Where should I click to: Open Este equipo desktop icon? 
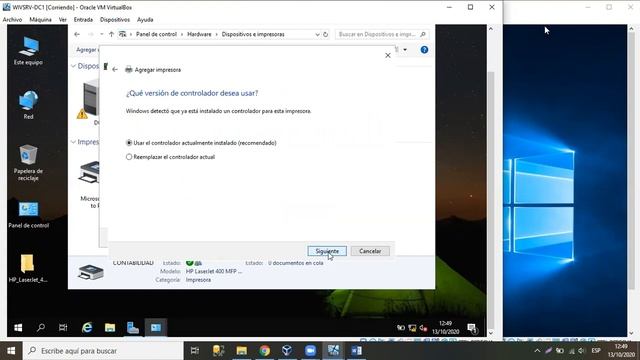click(x=28, y=51)
